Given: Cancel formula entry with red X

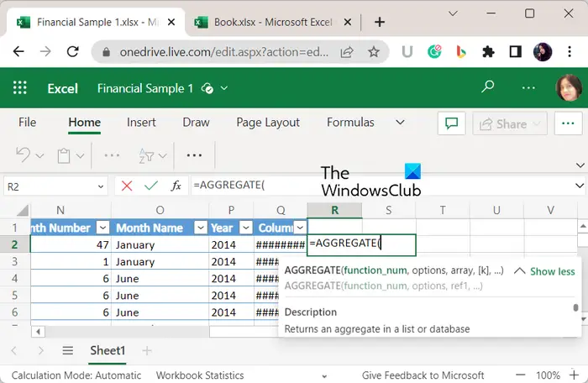Looking at the screenshot, I should pos(127,186).
